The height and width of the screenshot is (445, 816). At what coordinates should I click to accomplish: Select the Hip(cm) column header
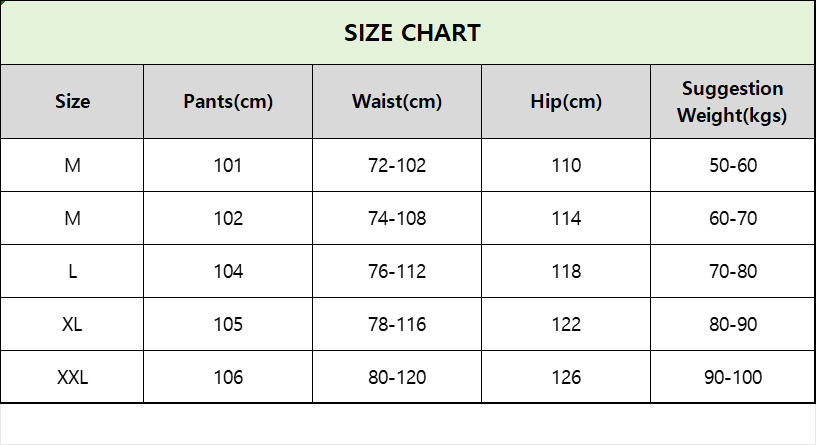click(x=566, y=101)
